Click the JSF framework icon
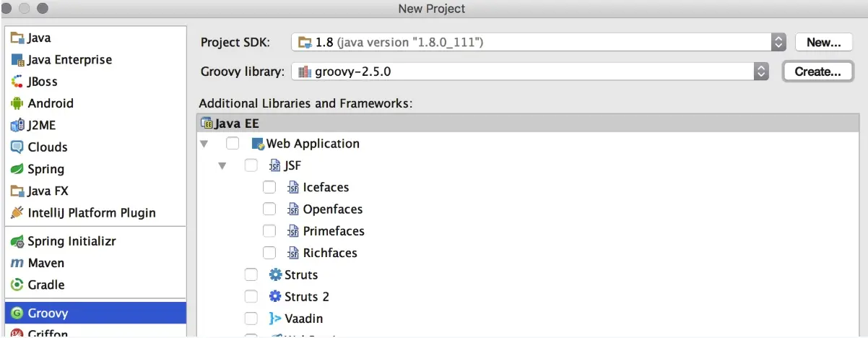Image resolution: width=868 pixels, height=338 pixels. point(274,165)
